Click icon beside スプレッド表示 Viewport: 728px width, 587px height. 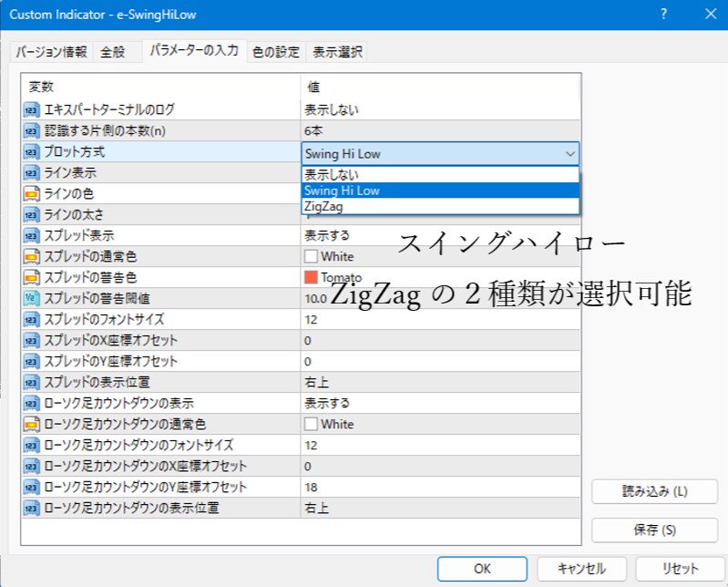tap(31, 235)
